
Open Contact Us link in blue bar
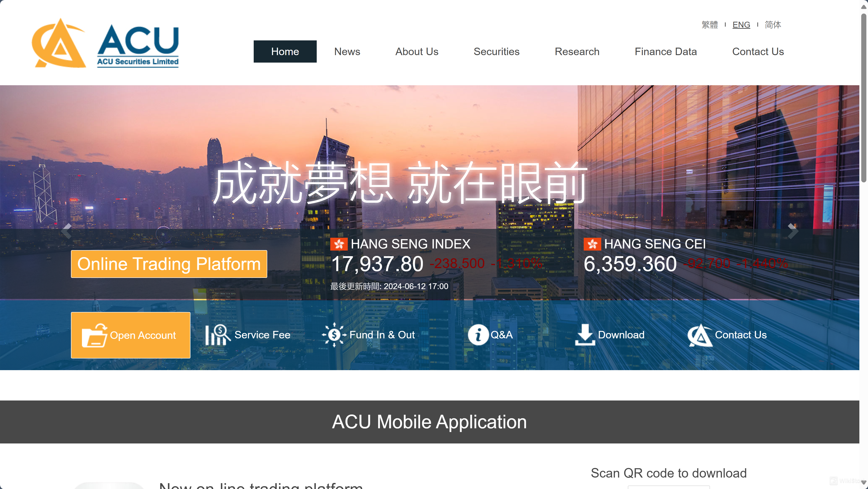pyautogui.click(x=741, y=335)
